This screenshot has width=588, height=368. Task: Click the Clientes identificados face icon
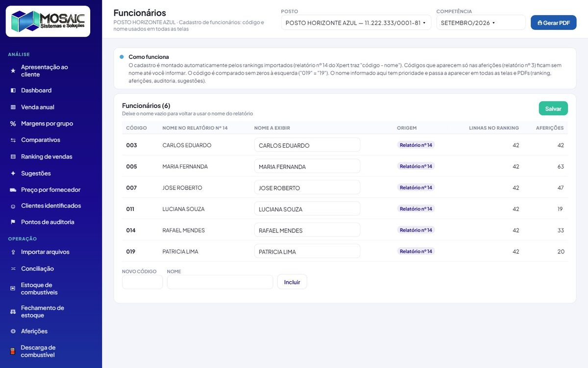pyautogui.click(x=13, y=206)
